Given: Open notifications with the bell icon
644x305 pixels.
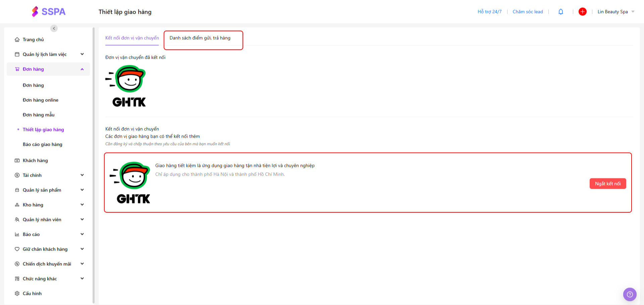Looking at the screenshot, I should [x=561, y=12].
